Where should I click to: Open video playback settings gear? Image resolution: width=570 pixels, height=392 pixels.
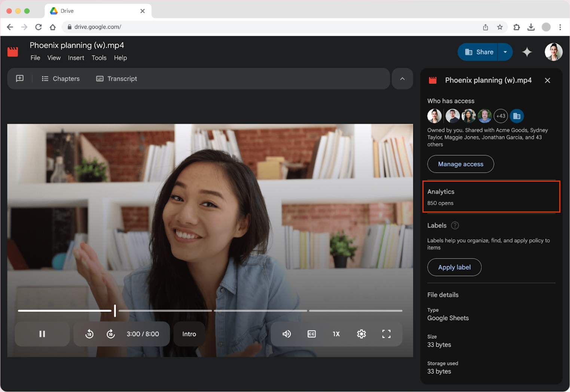click(361, 334)
